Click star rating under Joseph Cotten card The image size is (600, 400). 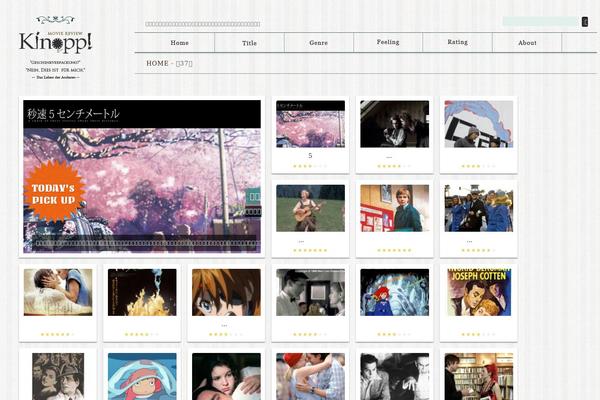point(478,335)
